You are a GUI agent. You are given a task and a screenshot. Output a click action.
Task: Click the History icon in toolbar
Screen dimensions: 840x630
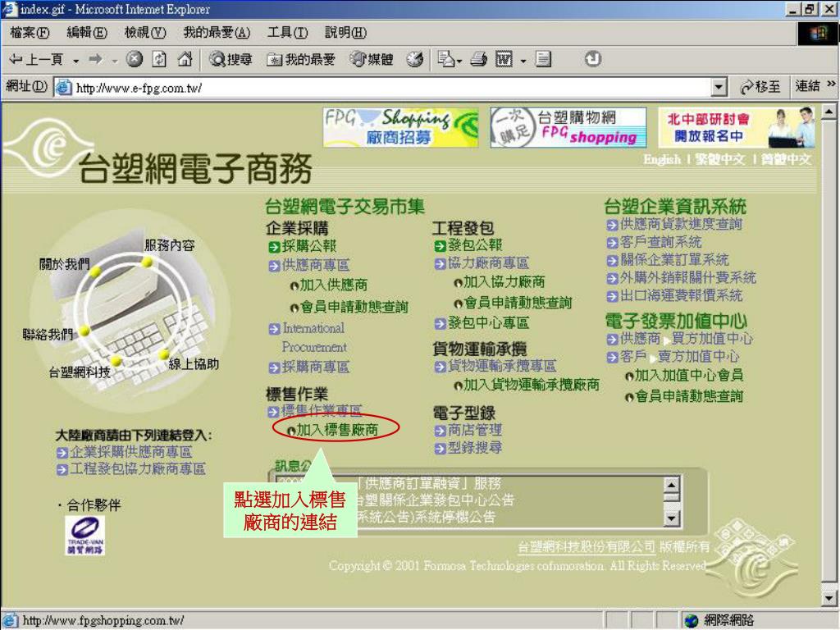414,59
